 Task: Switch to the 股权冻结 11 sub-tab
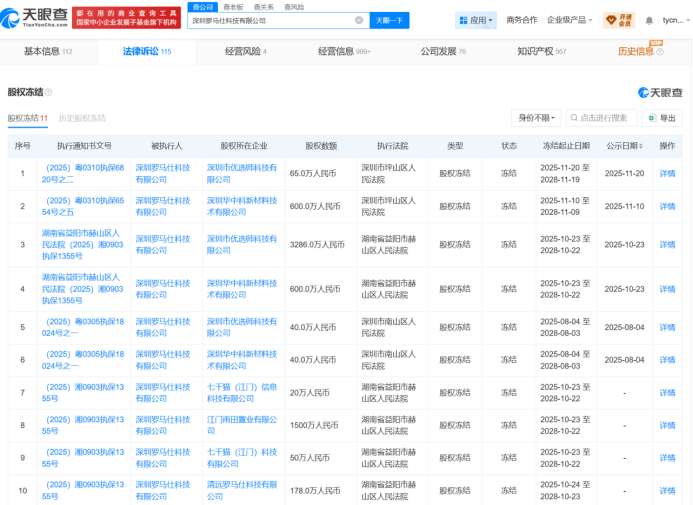coord(27,118)
